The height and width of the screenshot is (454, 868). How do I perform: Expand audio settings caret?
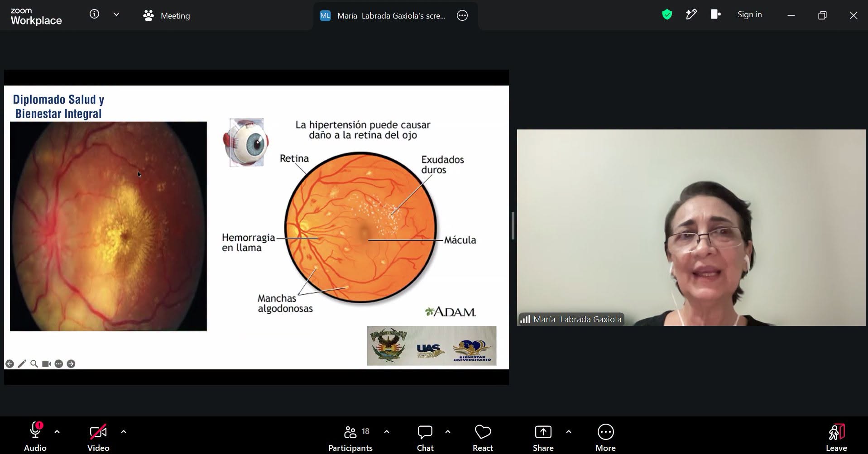pyautogui.click(x=57, y=432)
